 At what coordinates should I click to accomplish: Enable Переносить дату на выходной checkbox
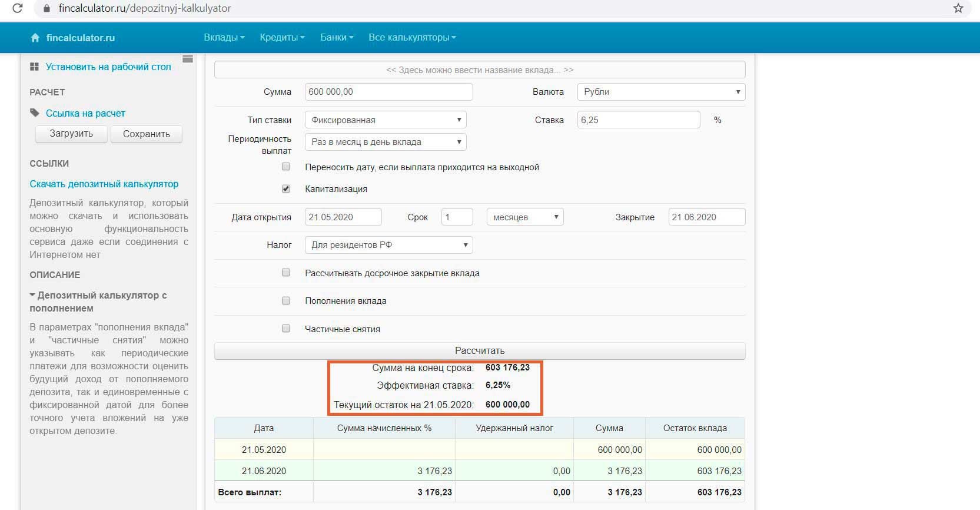click(286, 167)
